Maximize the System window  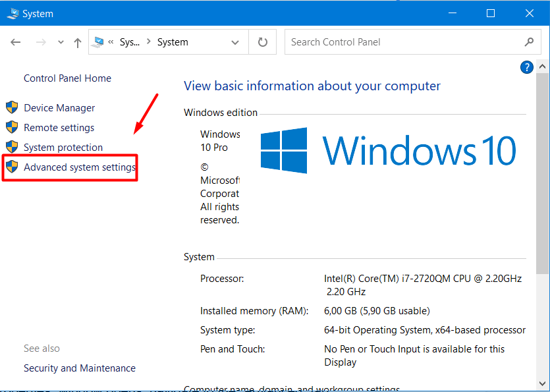point(491,13)
